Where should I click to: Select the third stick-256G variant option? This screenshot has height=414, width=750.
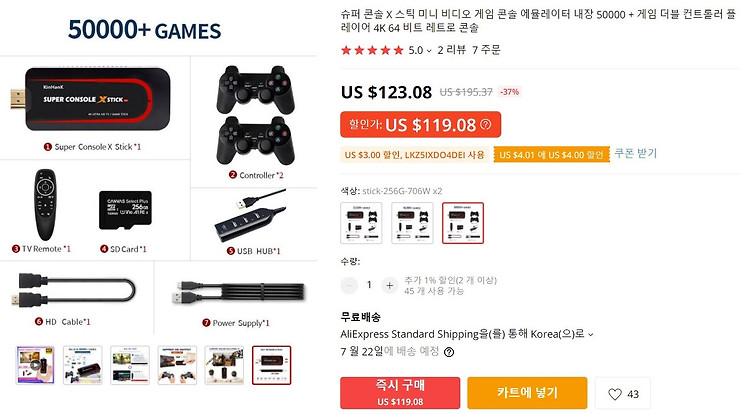click(463, 223)
